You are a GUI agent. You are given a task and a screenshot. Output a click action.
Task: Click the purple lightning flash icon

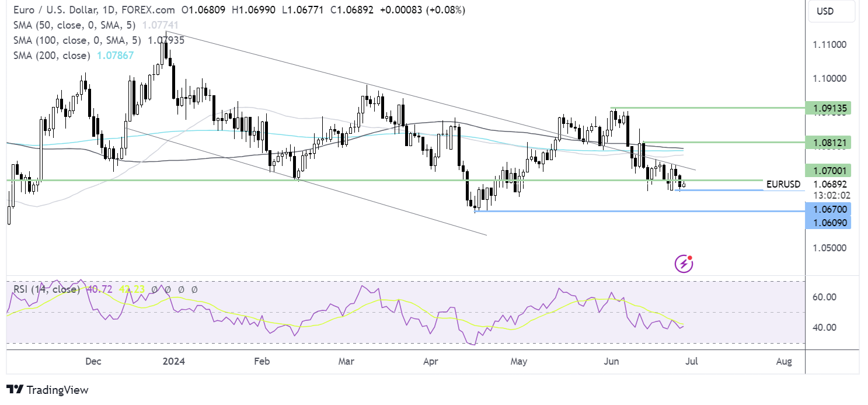(684, 264)
